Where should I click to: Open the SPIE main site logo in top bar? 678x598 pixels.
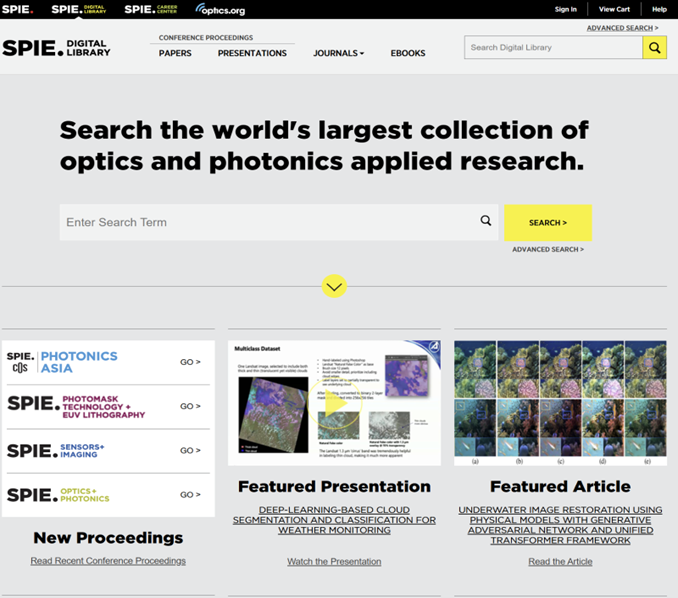coord(17,9)
